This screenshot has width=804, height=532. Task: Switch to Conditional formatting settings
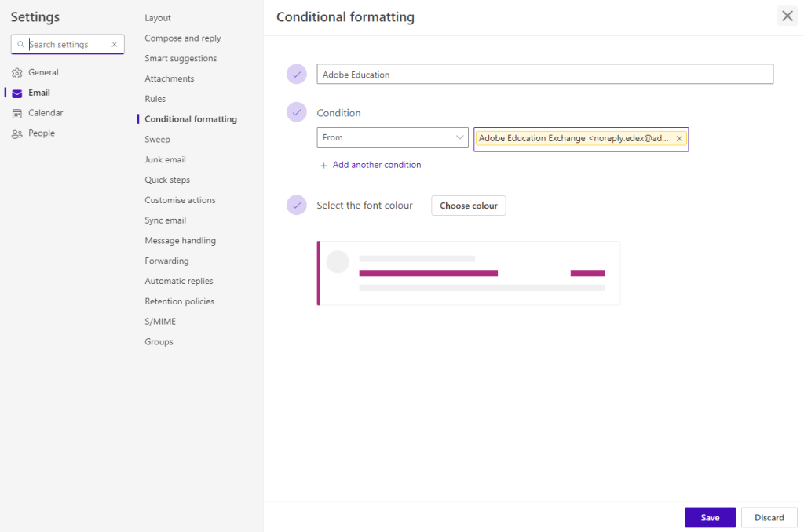click(191, 118)
